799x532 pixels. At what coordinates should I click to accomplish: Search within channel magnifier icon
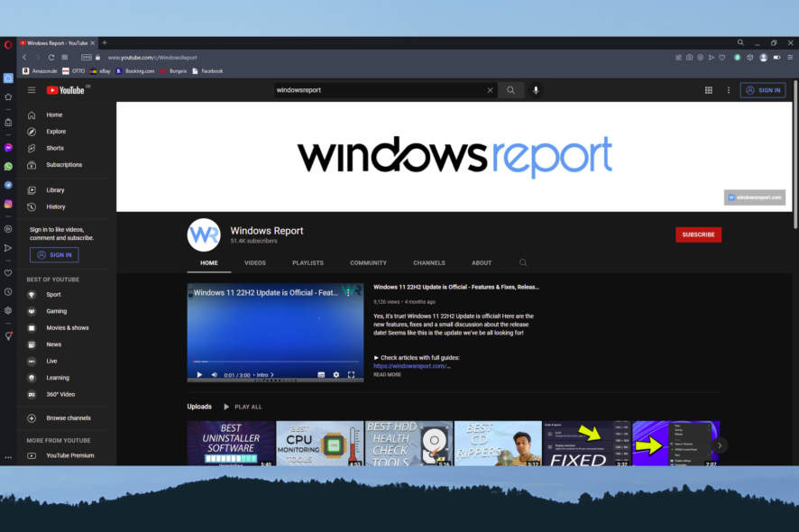pyautogui.click(x=523, y=263)
